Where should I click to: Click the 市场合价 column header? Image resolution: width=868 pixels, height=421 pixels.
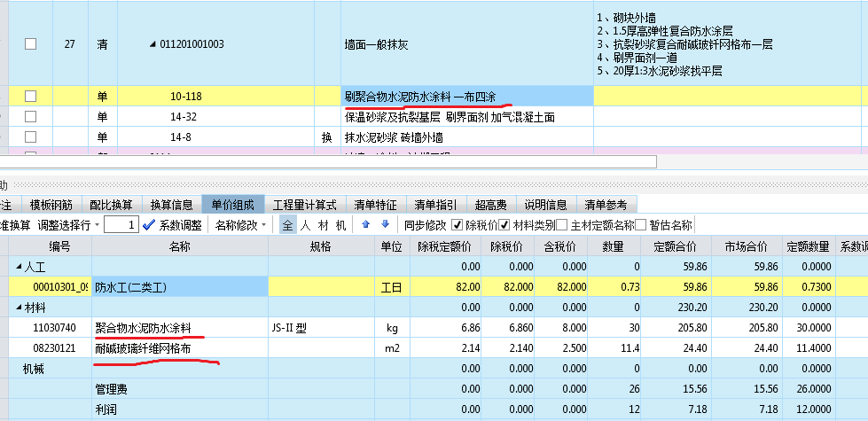[x=746, y=246]
